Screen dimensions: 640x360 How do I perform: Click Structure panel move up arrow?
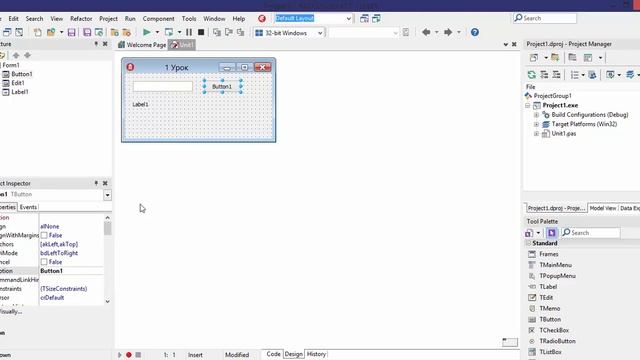tap(16, 55)
